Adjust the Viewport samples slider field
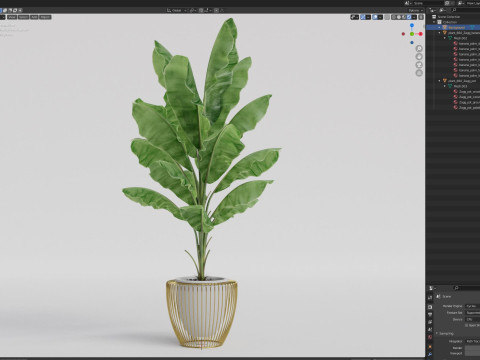The width and height of the screenshot is (480, 360). (x=472, y=353)
